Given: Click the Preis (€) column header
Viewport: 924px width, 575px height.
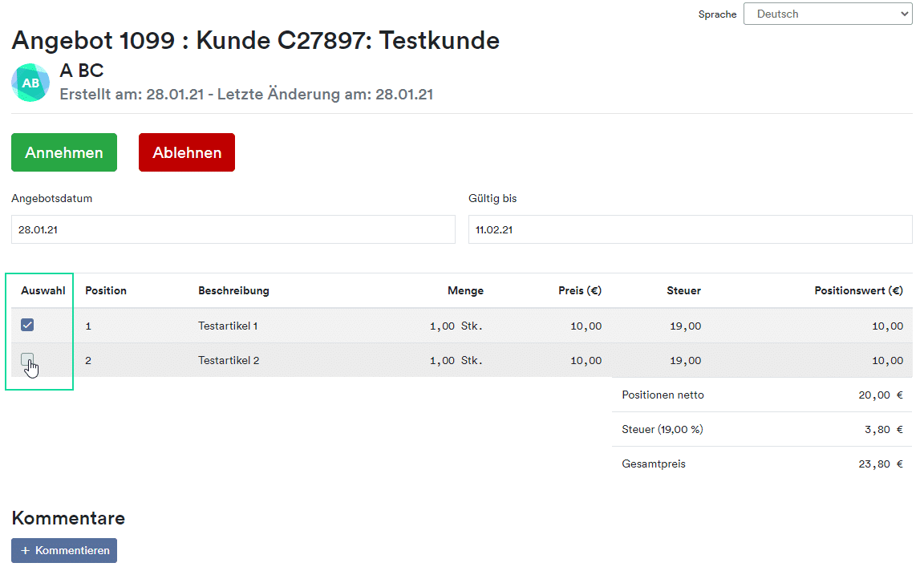Looking at the screenshot, I should click(579, 290).
